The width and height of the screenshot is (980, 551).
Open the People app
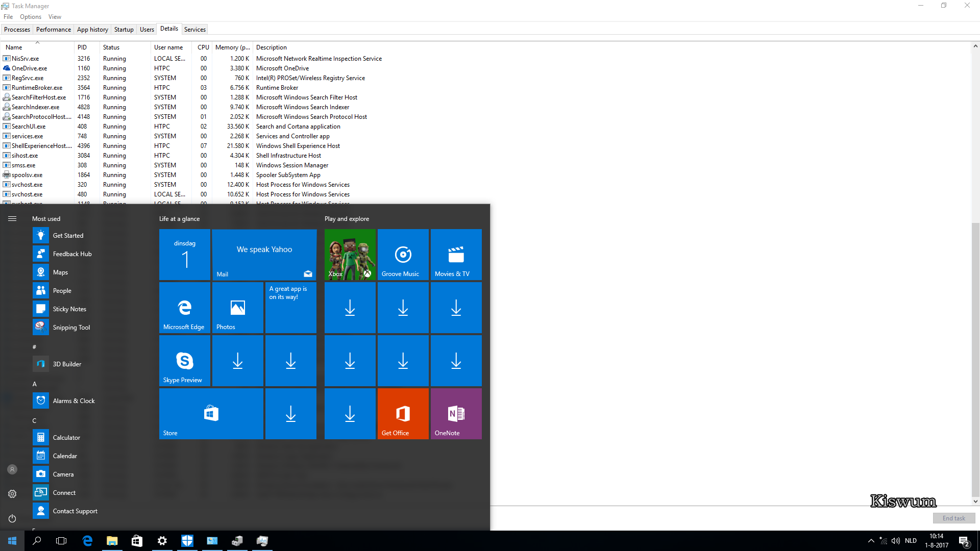41,290
